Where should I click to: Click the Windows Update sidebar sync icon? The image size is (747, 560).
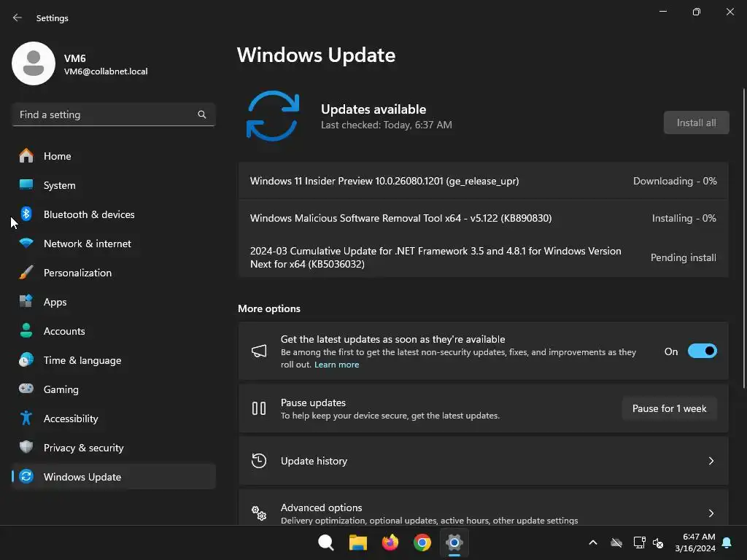click(x=26, y=476)
